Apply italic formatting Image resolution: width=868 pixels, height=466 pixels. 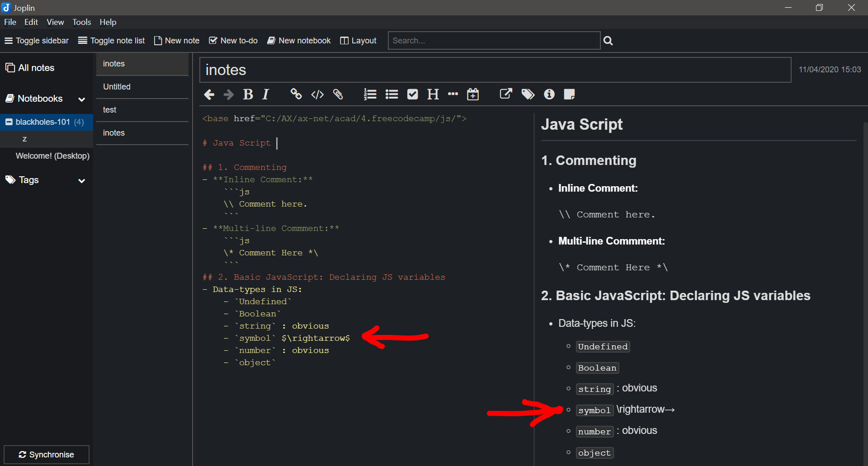coord(266,94)
